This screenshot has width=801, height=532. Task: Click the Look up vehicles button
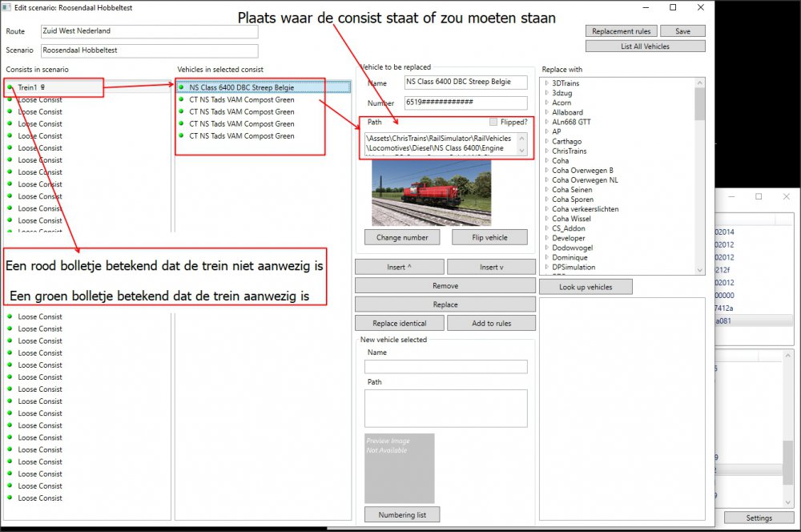point(586,287)
